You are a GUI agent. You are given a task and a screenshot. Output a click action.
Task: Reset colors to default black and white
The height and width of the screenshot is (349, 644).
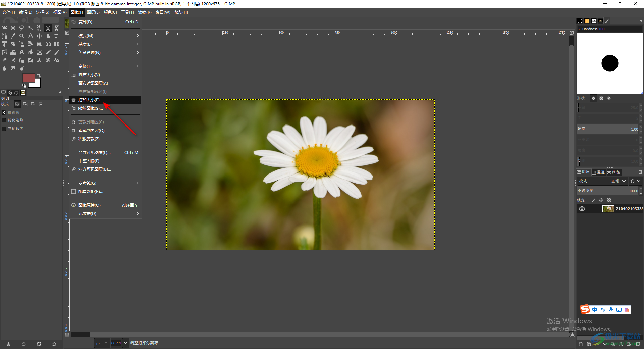click(x=24, y=86)
